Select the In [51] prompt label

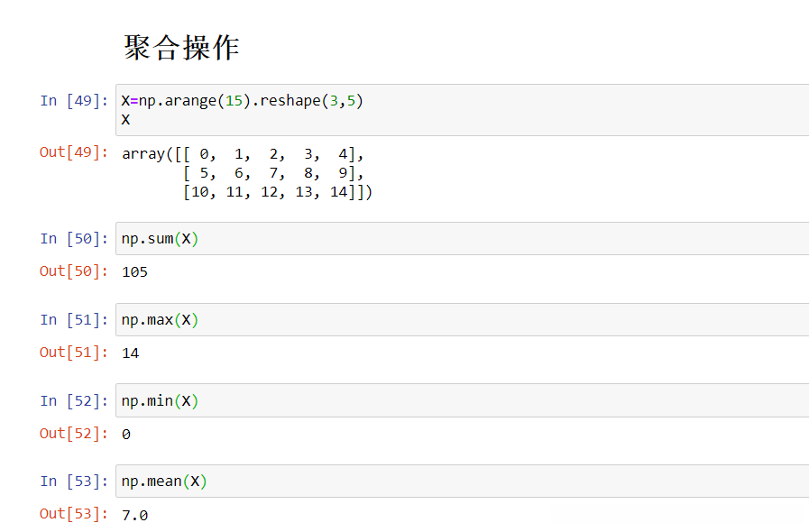74,320
